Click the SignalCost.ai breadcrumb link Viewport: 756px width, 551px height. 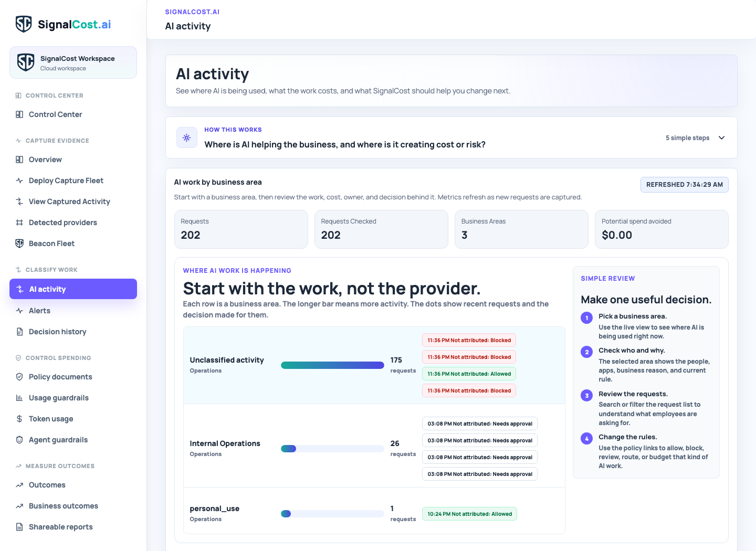192,12
